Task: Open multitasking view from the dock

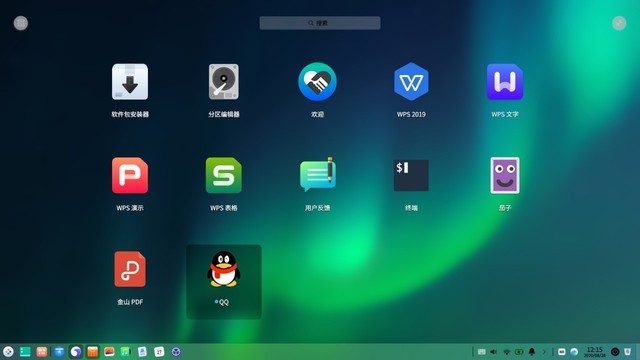Action: [x=25, y=351]
